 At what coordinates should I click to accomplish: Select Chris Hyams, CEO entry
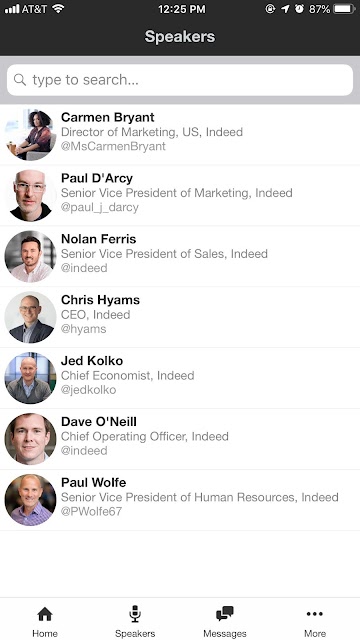pyautogui.click(x=180, y=317)
